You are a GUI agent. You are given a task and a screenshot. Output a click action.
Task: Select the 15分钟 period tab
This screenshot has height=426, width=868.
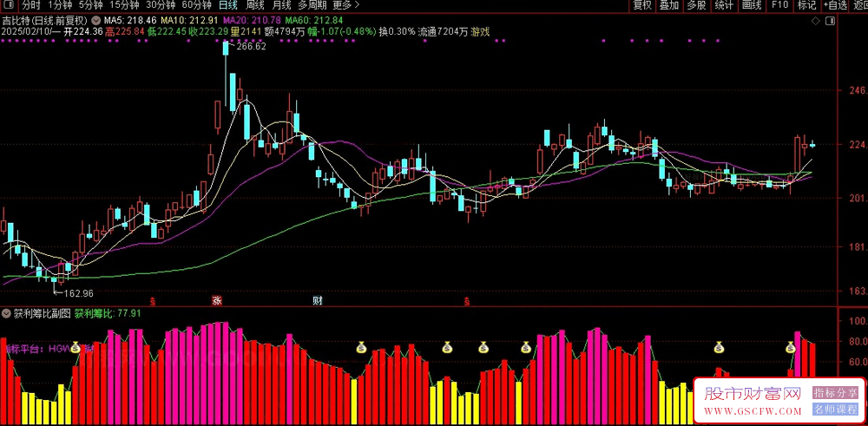coord(124,5)
